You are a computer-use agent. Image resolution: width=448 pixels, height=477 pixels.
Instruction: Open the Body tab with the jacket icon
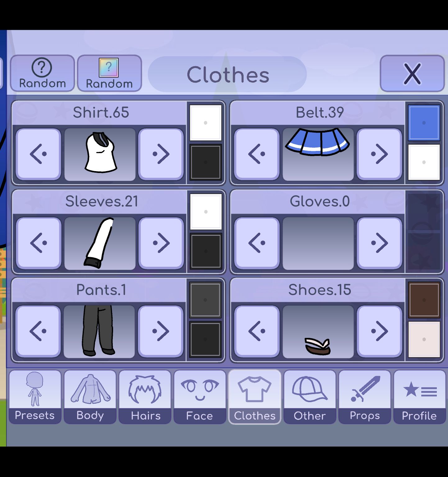click(x=90, y=397)
